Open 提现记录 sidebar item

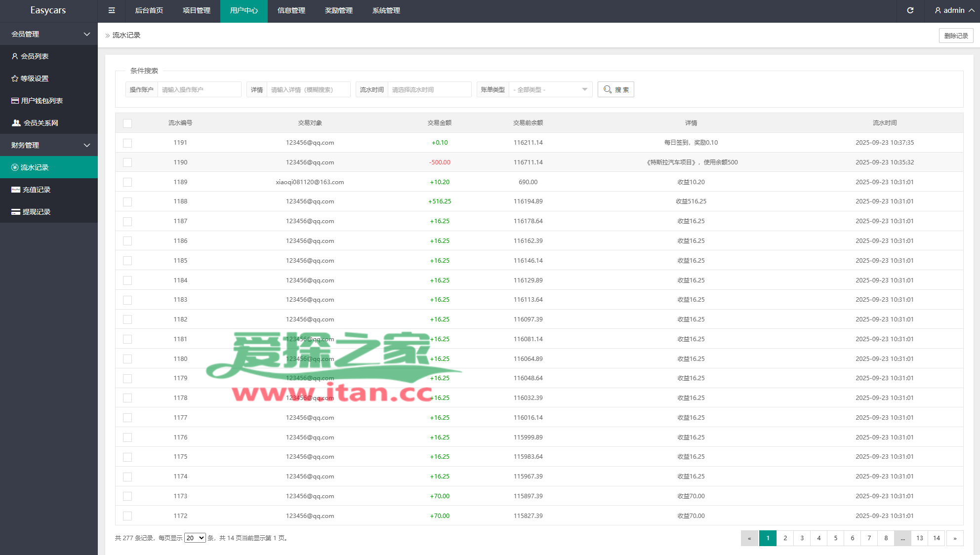36,212
